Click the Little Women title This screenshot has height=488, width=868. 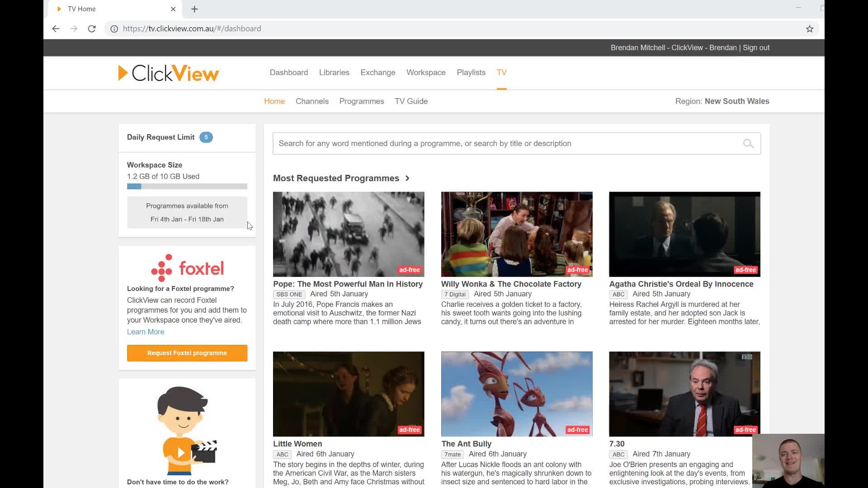click(x=297, y=444)
